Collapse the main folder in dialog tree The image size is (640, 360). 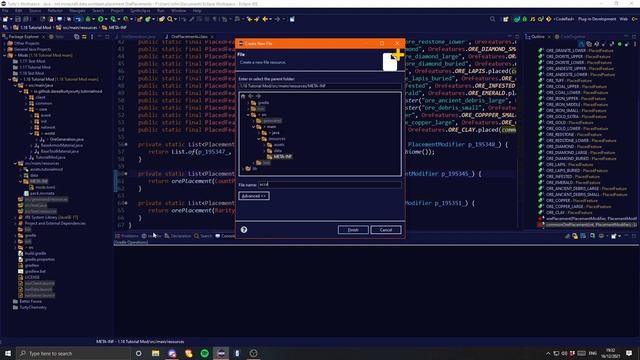click(253, 127)
